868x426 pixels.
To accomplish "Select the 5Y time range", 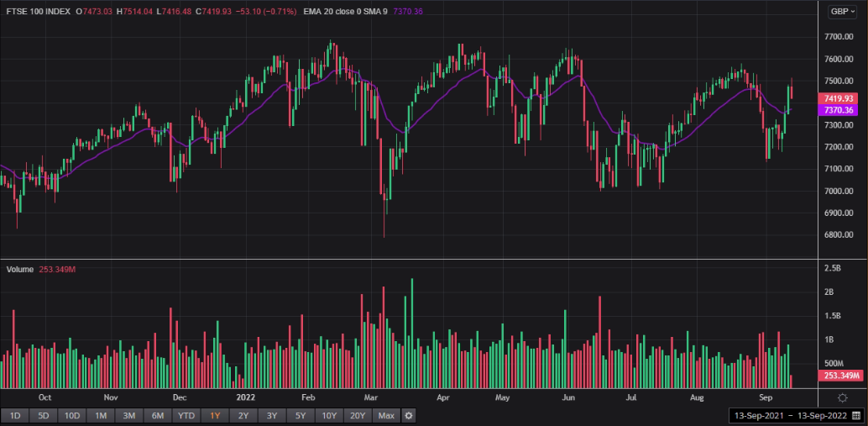I will 301,415.
